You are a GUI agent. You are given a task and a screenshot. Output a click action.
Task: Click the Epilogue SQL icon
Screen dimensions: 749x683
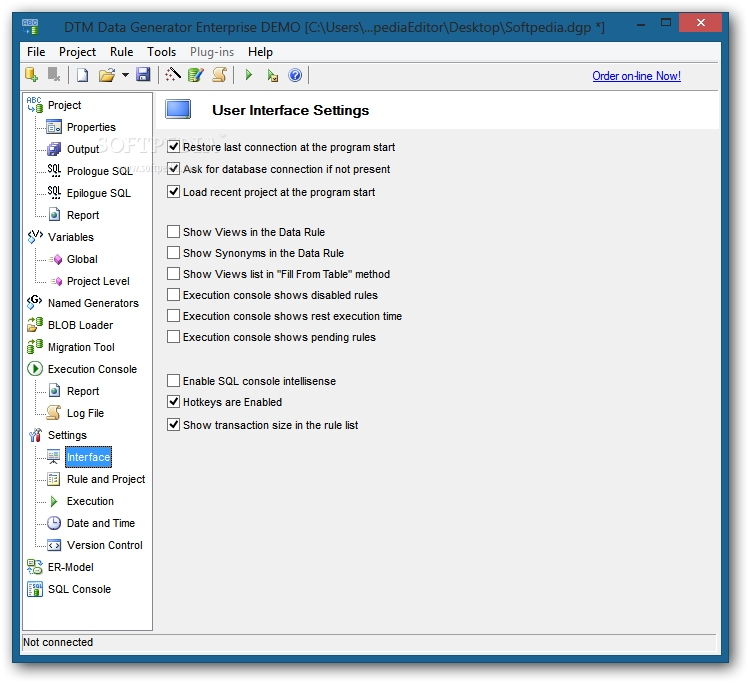[x=54, y=192]
